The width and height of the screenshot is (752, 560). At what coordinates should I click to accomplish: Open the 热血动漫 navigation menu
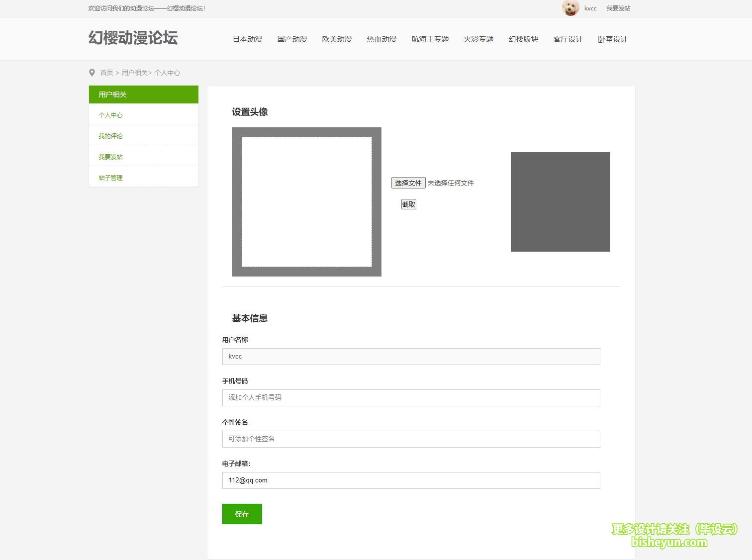[382, 39]
